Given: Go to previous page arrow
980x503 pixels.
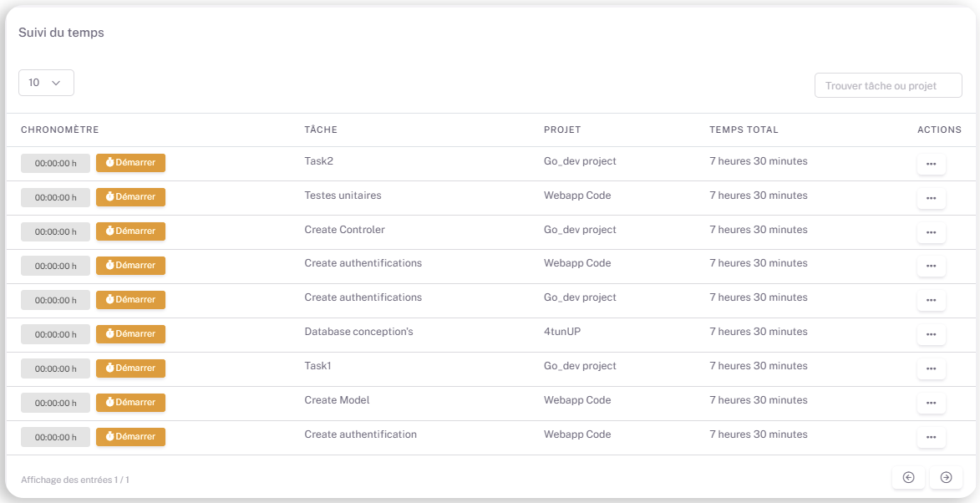Looking at the screenshot, I should 908,477.
